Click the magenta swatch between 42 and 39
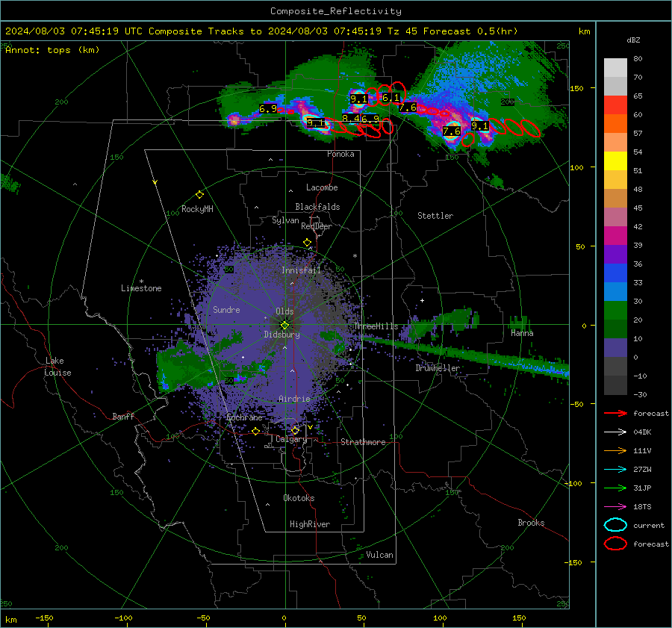This screenshot has width=672, height=628. [615, 236]
